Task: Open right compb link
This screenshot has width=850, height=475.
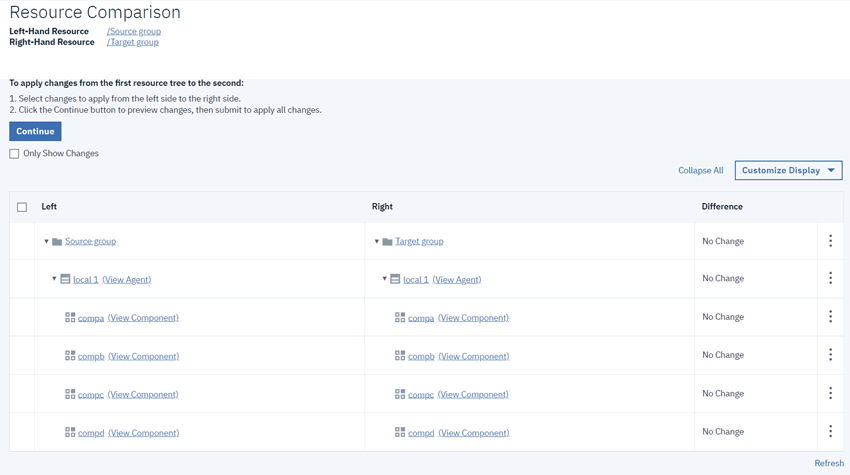Action: coord(421,356)
